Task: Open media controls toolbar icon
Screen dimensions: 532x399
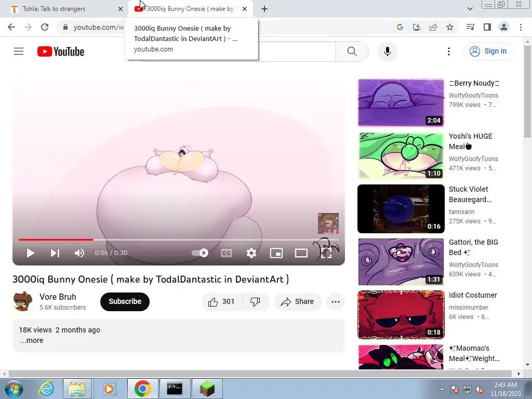Action: (470, 27)
